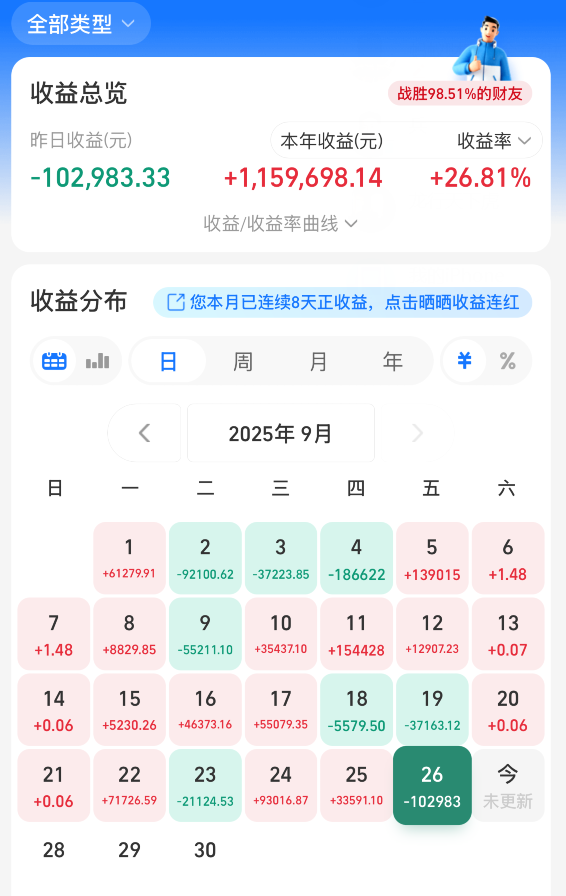This screenshot has width=566, height=896.
Task: Select the yuan amount display icon
Action: pos(464,361)
